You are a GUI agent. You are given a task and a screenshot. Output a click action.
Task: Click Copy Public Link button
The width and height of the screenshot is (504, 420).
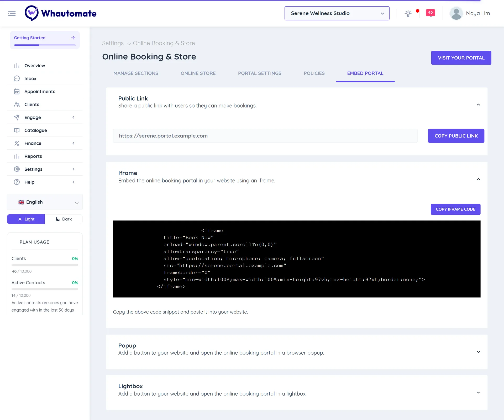(456, 136)
